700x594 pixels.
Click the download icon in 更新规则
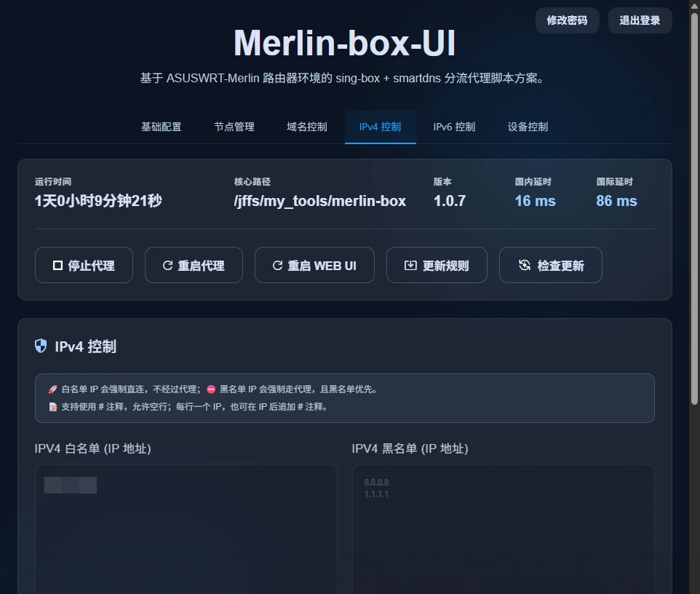click(410, 265)
